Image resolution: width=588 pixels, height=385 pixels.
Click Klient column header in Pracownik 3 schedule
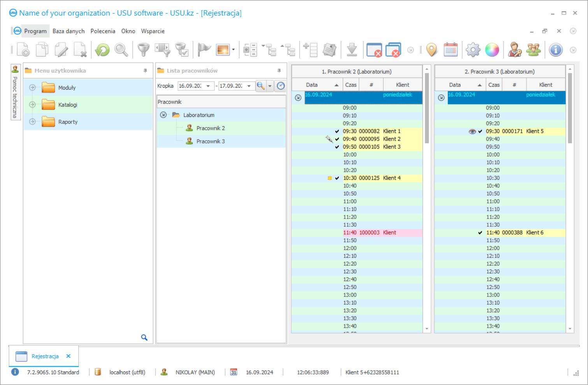point(546,85)
